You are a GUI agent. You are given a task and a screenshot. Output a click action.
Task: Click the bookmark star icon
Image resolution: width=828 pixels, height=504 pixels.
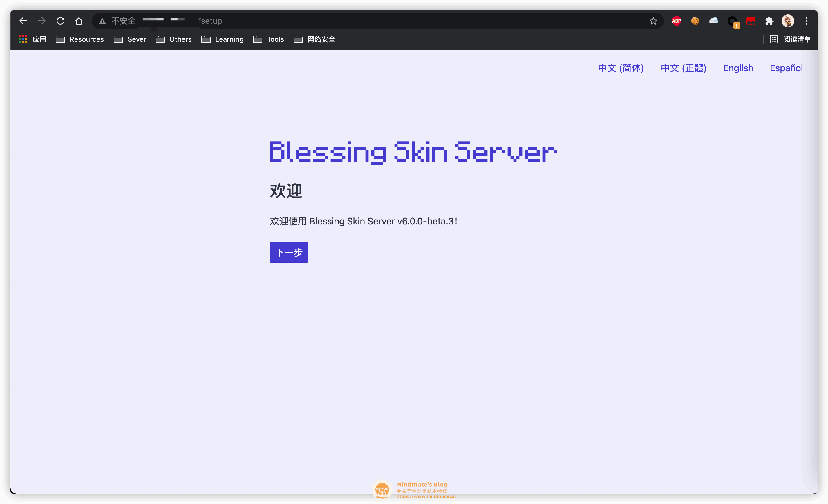(653, 21)
